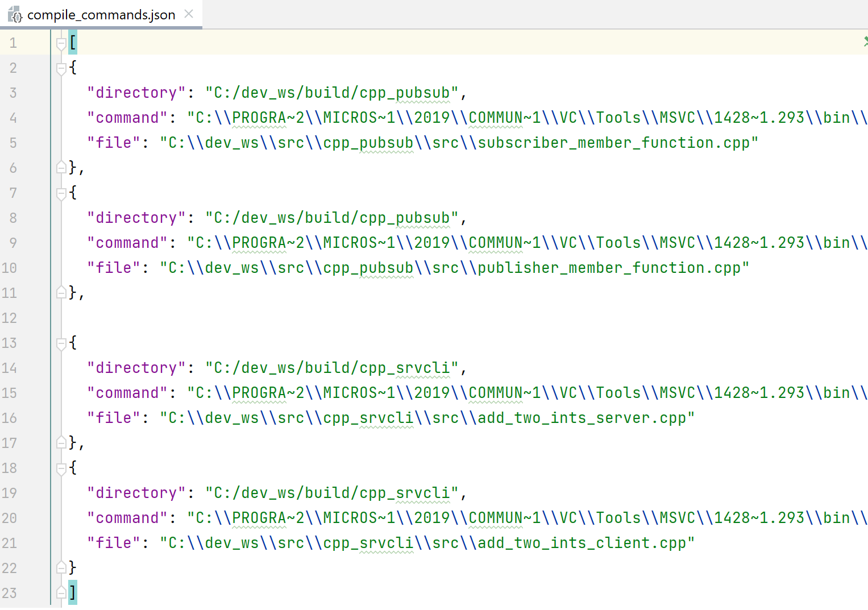This screenshot has width=868, height=610.
Task: Click the opening bracket on line 1
Action: pyautogui.click(x=72, y=42)
